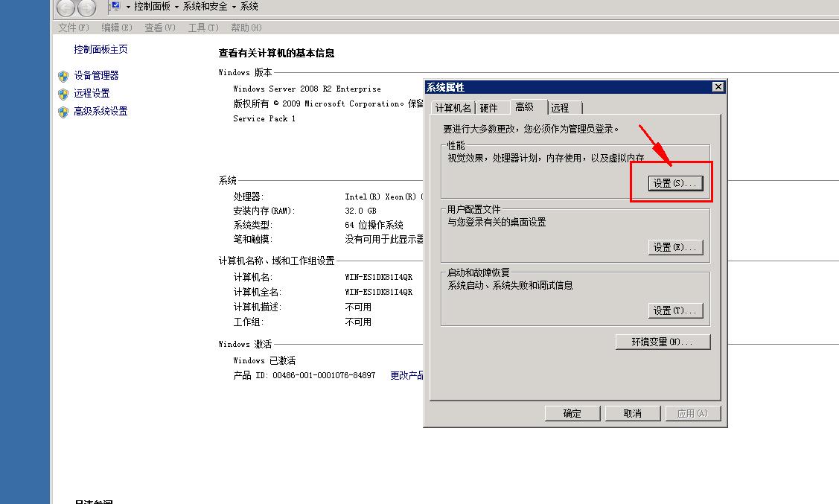Open the 工具 menu
This screenshot has width=839, height=504.
coord(202,27)
